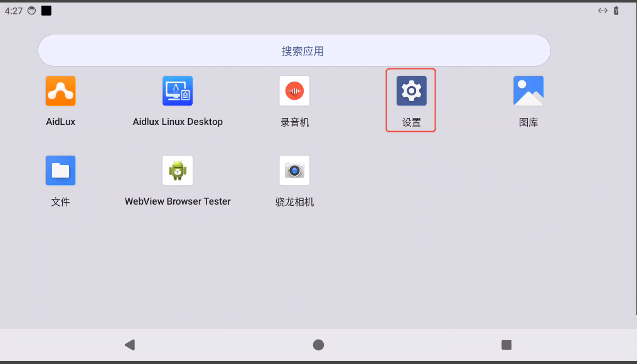Image resolution: width=637 pixels, height=364 pixels.
Task: Open the 文件 files folder icon
Action: [60, 170]
